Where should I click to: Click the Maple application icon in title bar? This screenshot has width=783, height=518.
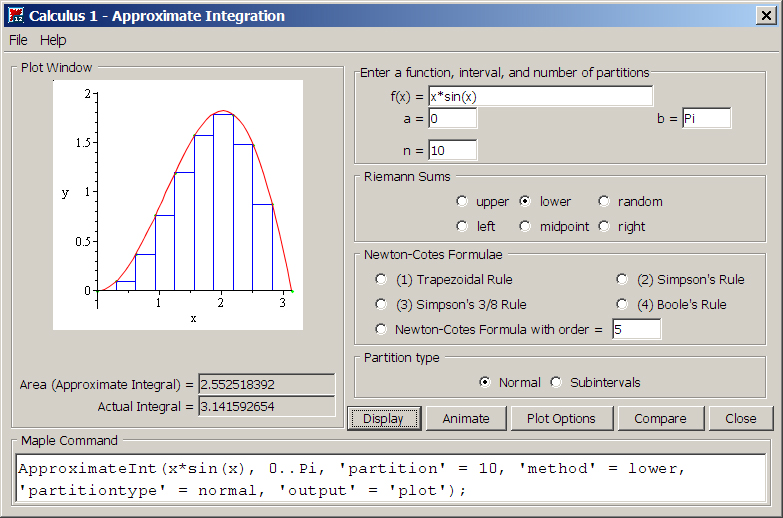(x=15, y=15)
